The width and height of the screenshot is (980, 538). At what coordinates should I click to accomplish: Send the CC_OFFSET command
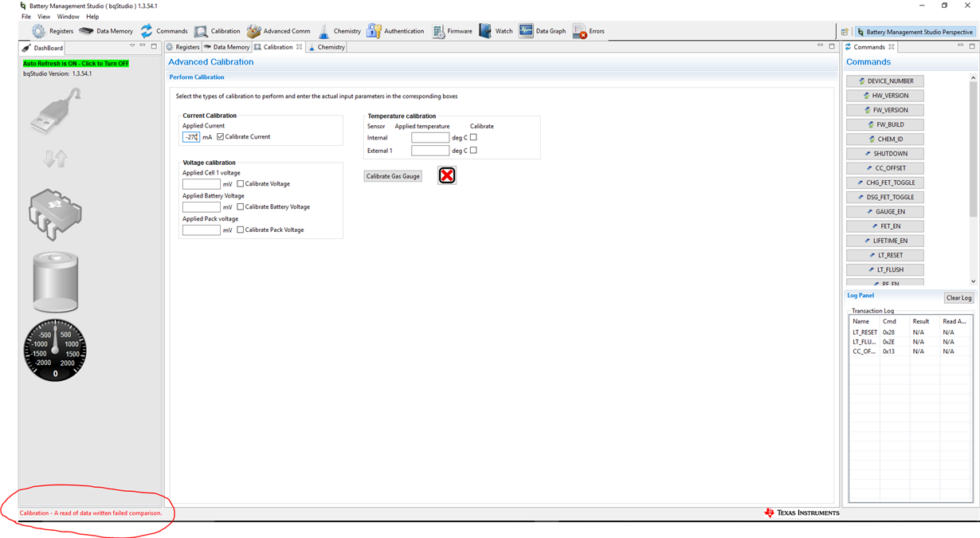[885, 168]
